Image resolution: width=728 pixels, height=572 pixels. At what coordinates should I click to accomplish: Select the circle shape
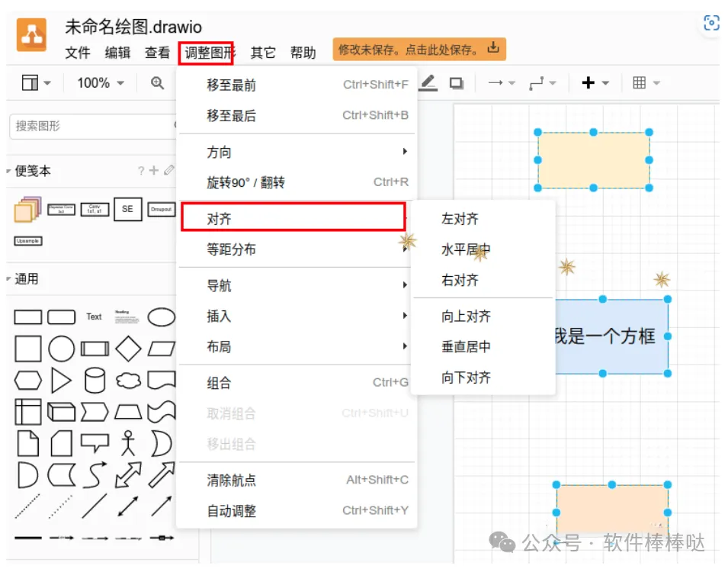tap(61, 349)
